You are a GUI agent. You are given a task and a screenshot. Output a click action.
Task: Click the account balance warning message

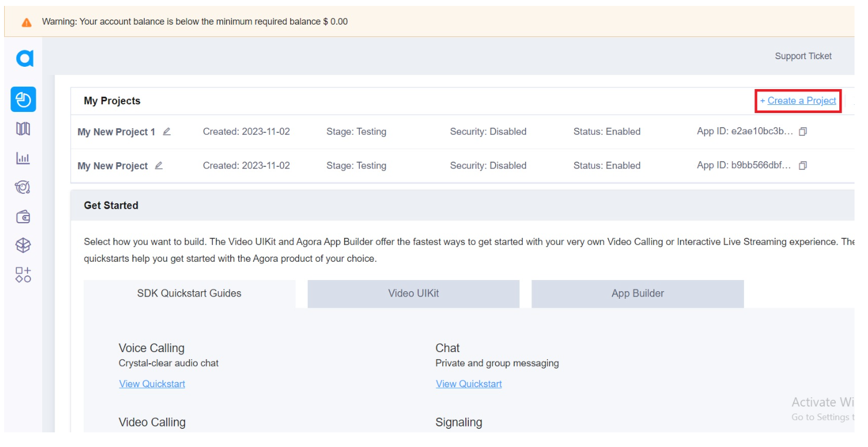pyautogui.click(x=195, y=22)
